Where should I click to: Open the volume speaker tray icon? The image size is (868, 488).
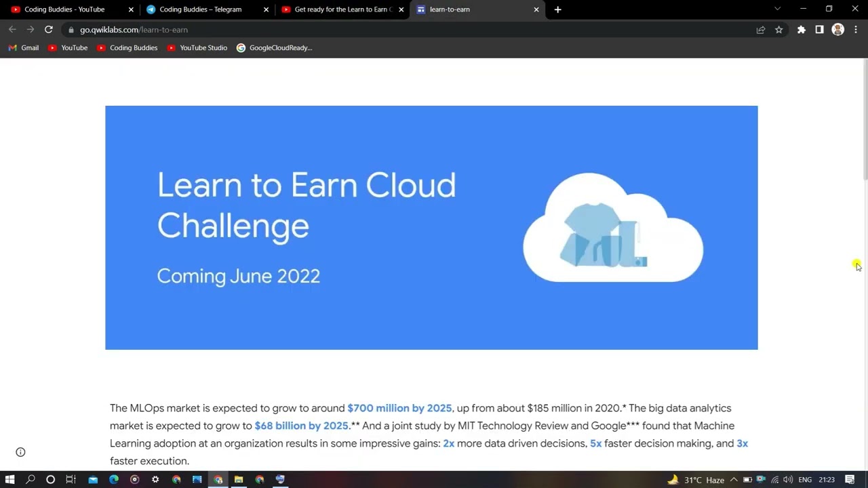[x=787, y=480]
